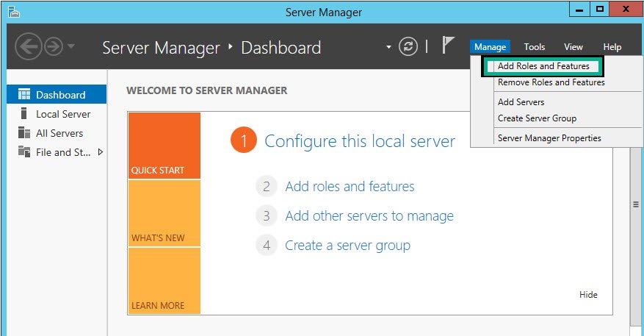Image resolution: width=644 pixels, height=336 pixels.
Task: Select Remove Roles and Features menu entry
Action: [551, 82]
